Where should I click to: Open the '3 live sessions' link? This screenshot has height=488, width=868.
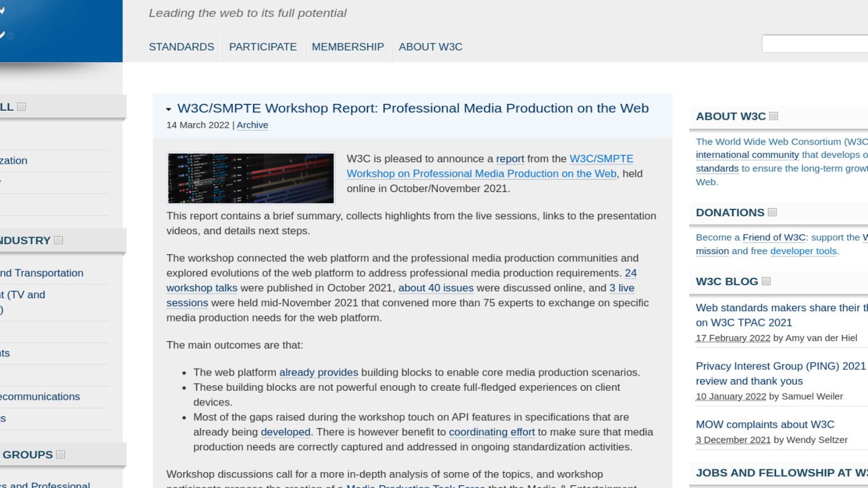[x=400, y=295]
